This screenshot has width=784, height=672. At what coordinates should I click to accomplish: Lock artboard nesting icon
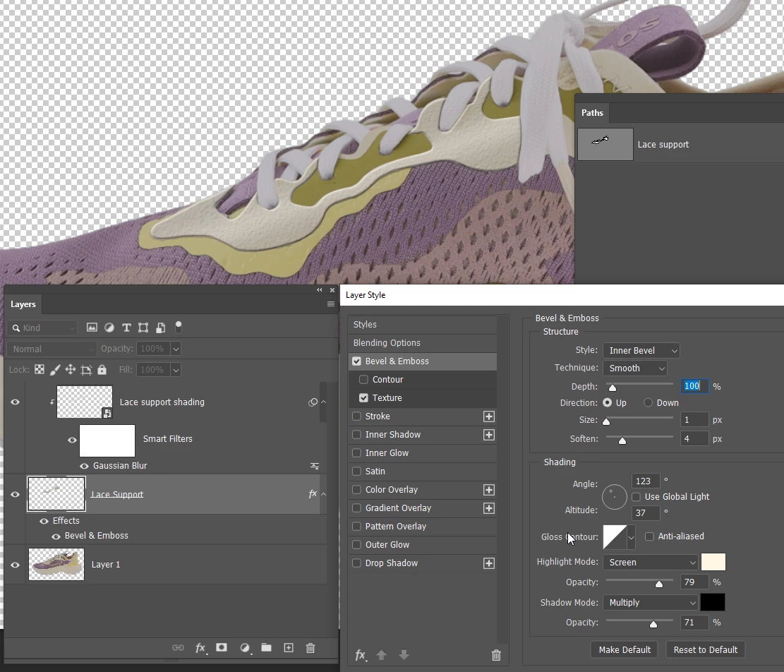point(87,370)
